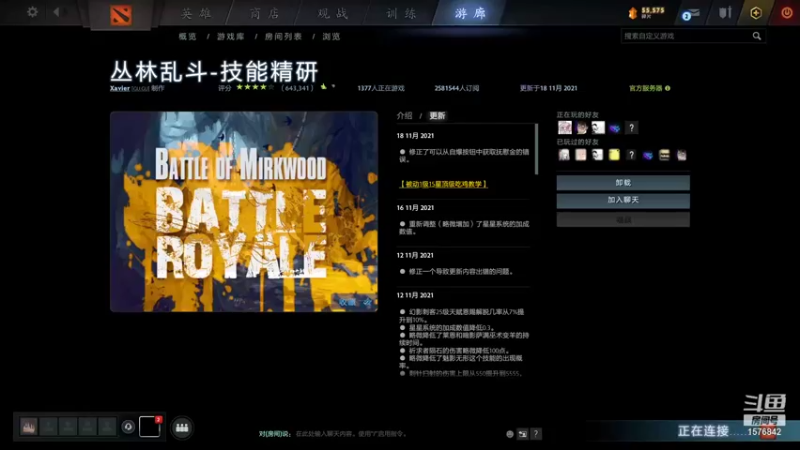Click the star rating row

tap(255, 87)
